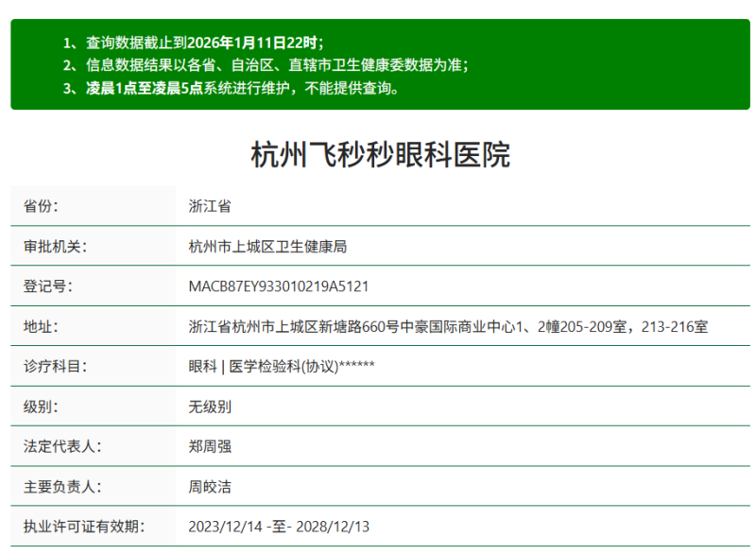Select the heading 杭州飞秒秒眼科医院
Screen dimensions: 756x554
381,155
